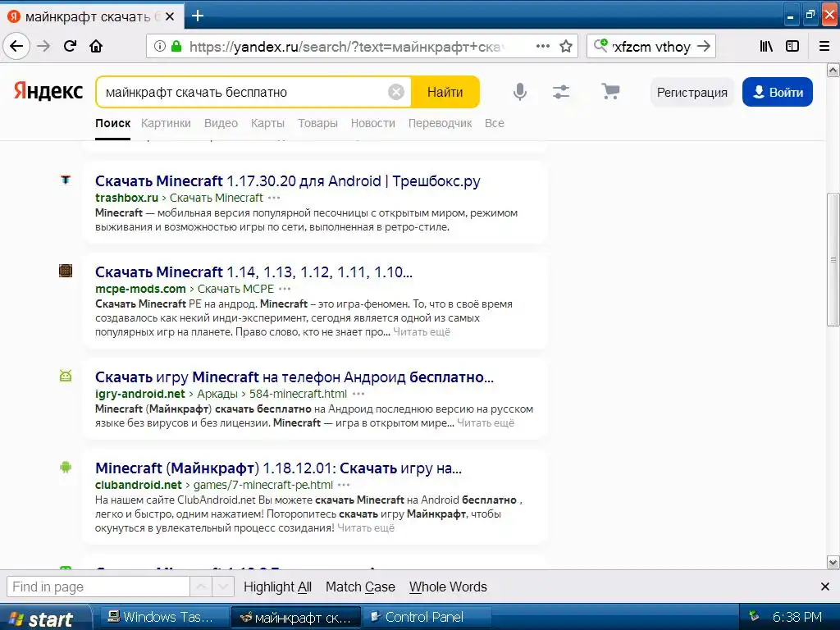Show site information icon in address bar

coord(160,46)
